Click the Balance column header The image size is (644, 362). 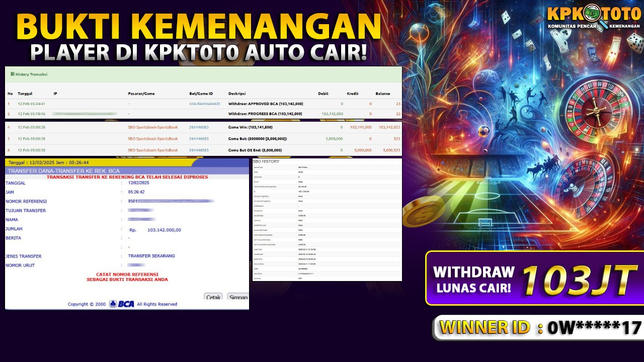click(x=383, y=94)
